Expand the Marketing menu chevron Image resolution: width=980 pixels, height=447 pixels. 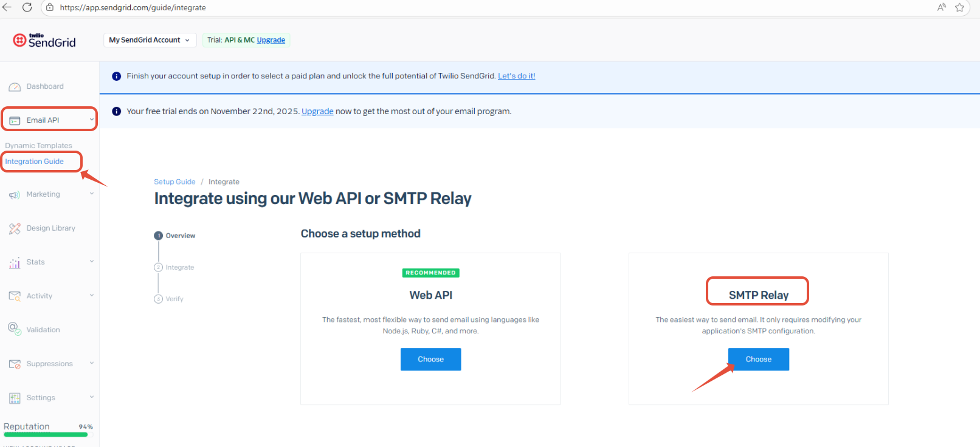point(92,194)
